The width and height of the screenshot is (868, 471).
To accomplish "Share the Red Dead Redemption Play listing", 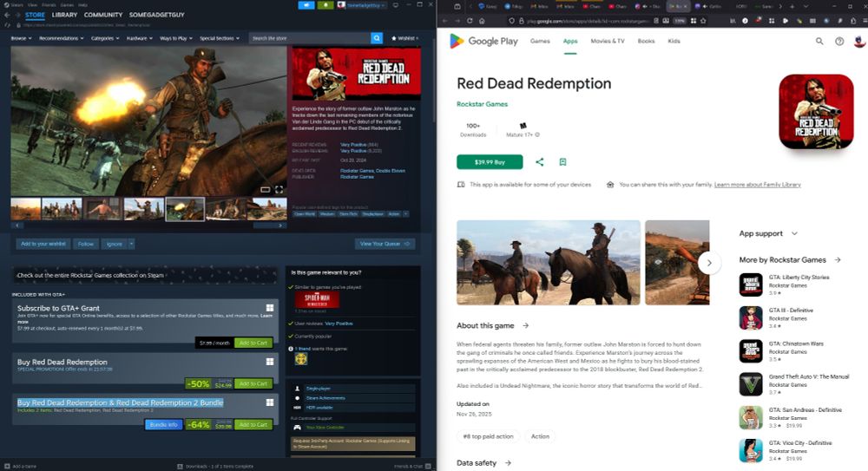I will [539, 161].
